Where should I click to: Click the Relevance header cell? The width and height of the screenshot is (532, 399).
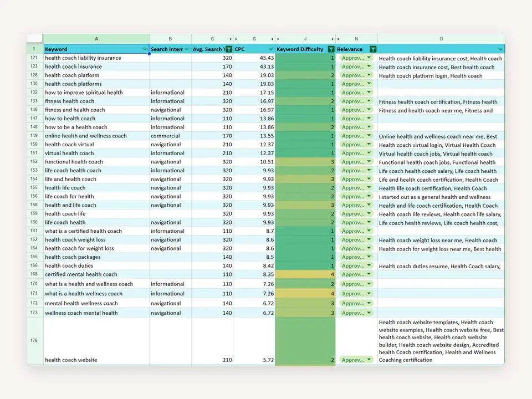coord(356,49)
